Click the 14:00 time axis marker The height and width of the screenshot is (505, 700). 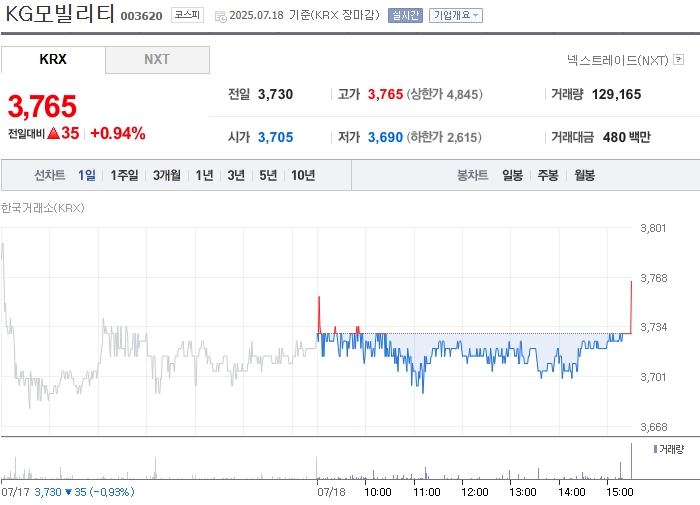pyautogui.click(x=572, y=492)
